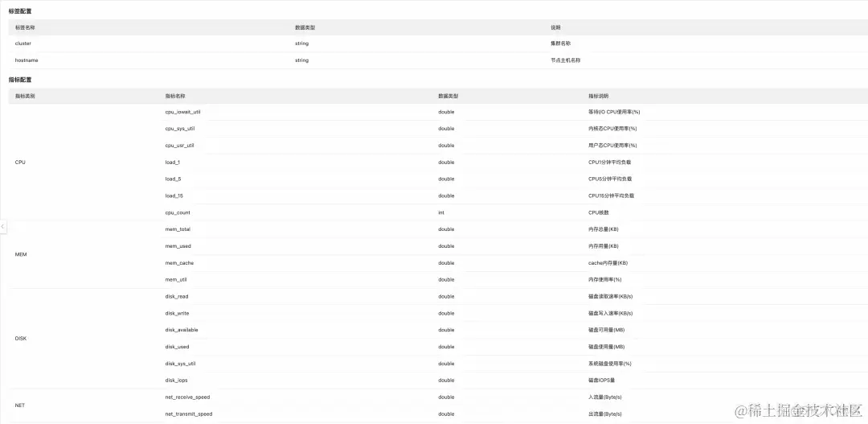Click the string type in the hostname row

(301, 60)
